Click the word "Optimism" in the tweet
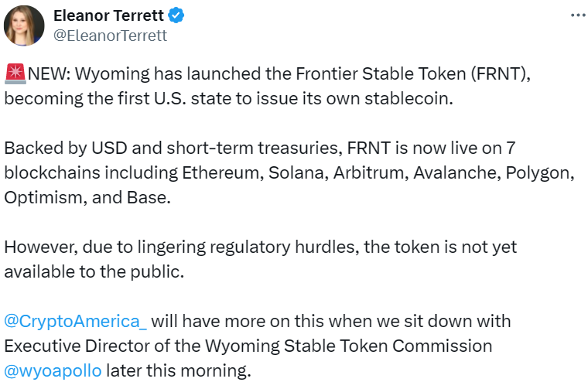Screen dimensions: 588x382 (40, 199)
